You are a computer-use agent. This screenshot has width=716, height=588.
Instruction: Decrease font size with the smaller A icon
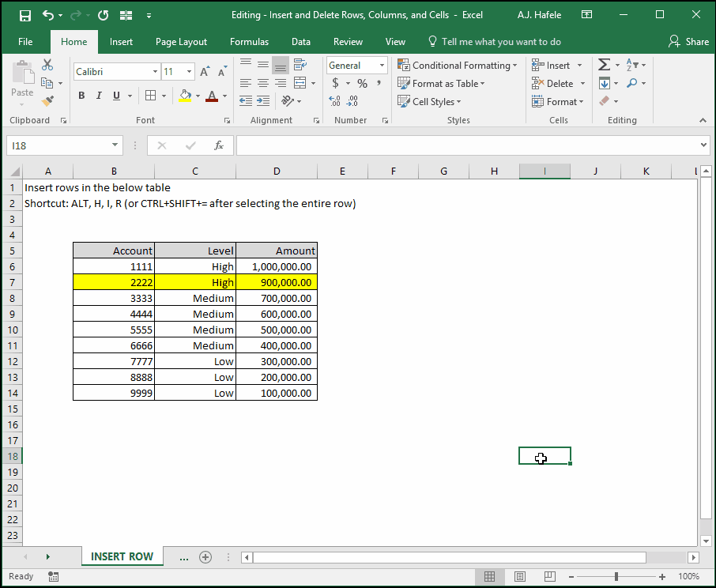click(x=222, y=72)
